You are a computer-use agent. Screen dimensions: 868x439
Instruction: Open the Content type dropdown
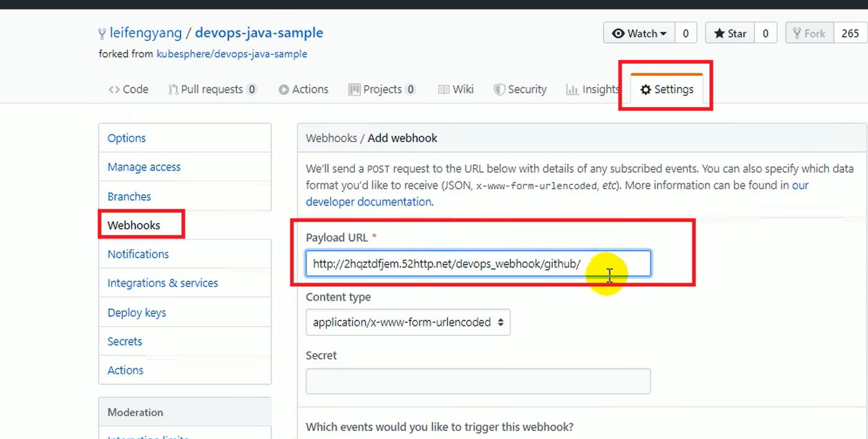pos(408,322)
